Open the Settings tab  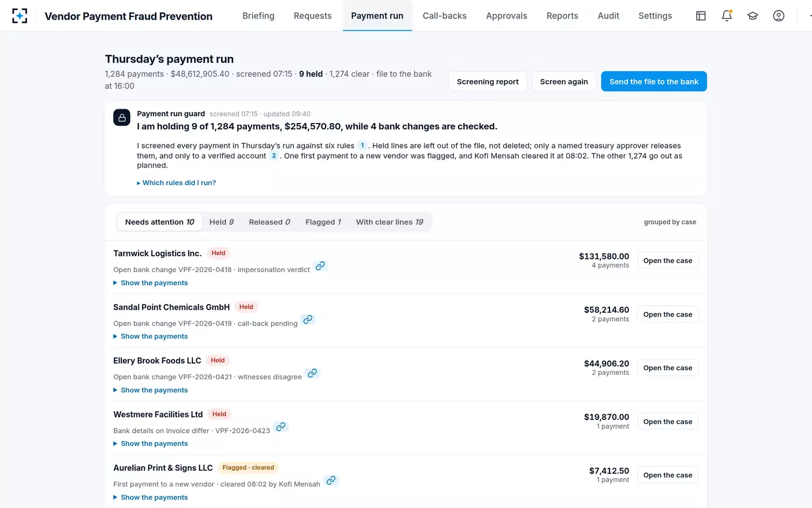(x=655, y=16)
